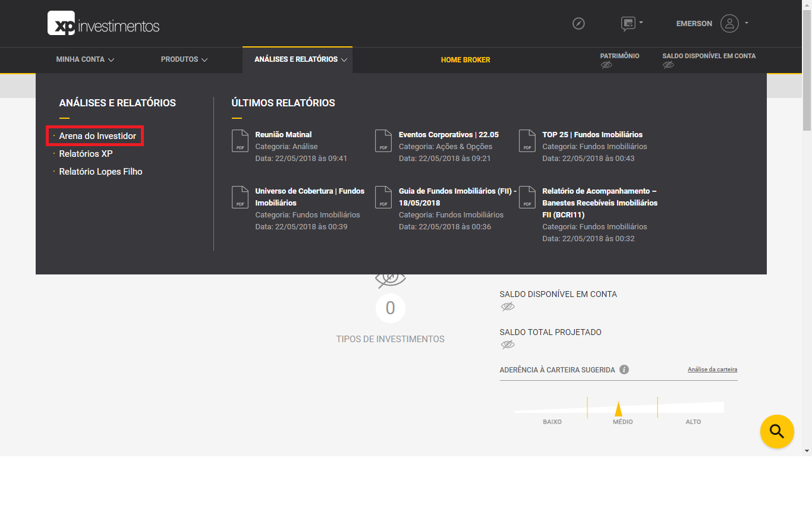Click 'Data: 22/05/2018 às 09:21' text

(445, 159)
